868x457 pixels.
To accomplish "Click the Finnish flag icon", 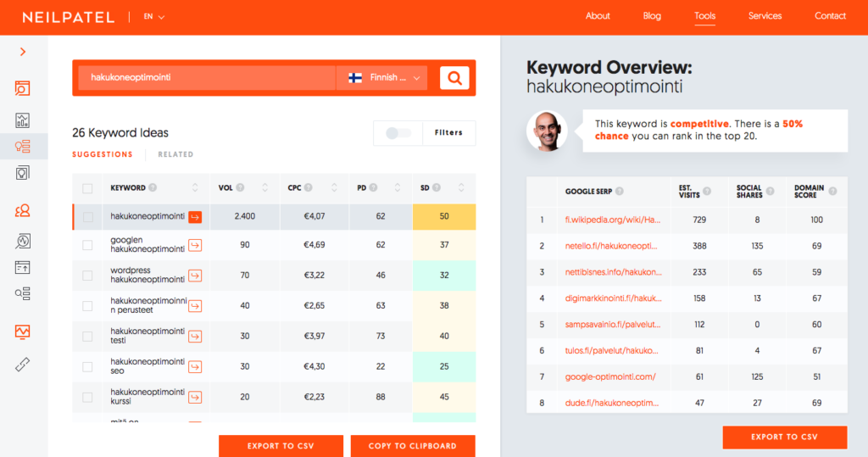I will pyautogui.click(x=355, y=77).
